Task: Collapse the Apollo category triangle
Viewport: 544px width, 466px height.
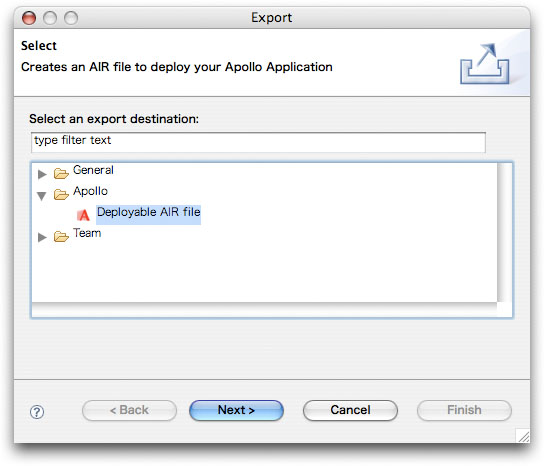Action: 42,196
